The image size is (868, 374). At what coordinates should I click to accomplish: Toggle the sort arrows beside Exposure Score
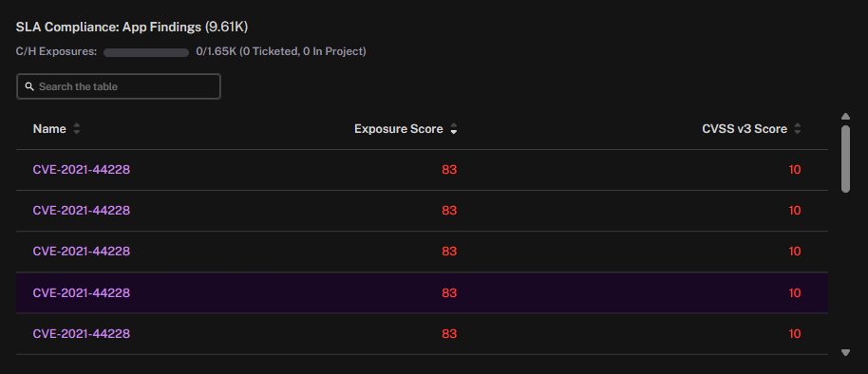pyautogui.click(x=453, y=129)
